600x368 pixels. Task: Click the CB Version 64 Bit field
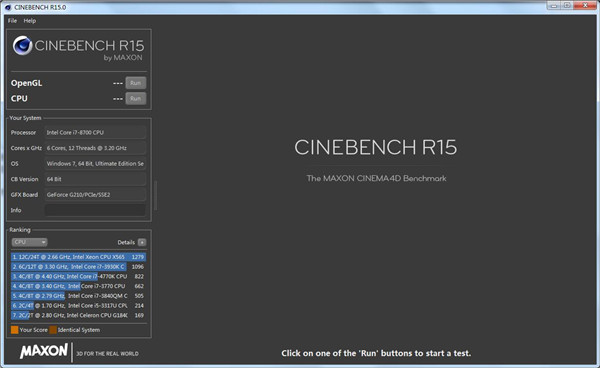(x=95, y=179)
